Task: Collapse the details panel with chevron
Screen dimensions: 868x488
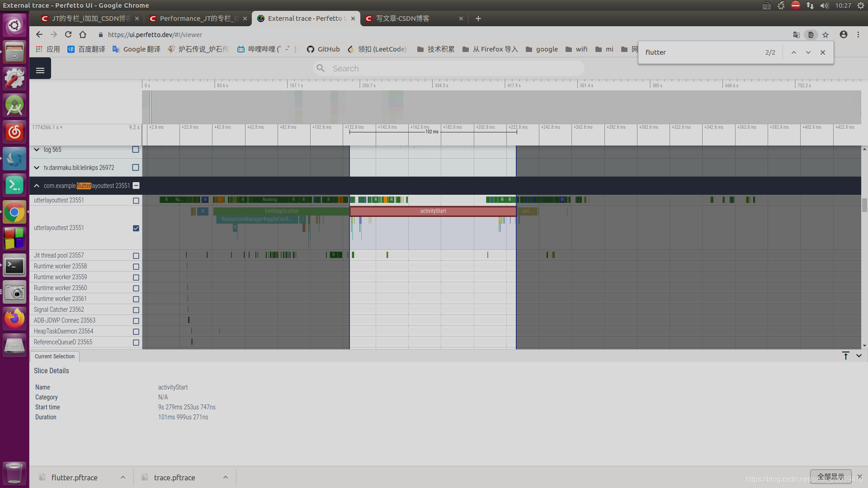Action: click(859, 356)
